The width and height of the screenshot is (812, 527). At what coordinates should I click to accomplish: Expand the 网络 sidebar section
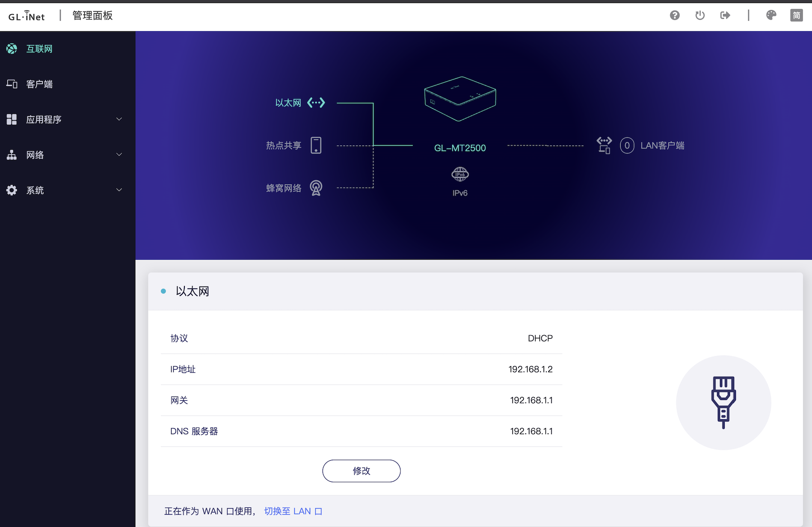click(35, 154)
